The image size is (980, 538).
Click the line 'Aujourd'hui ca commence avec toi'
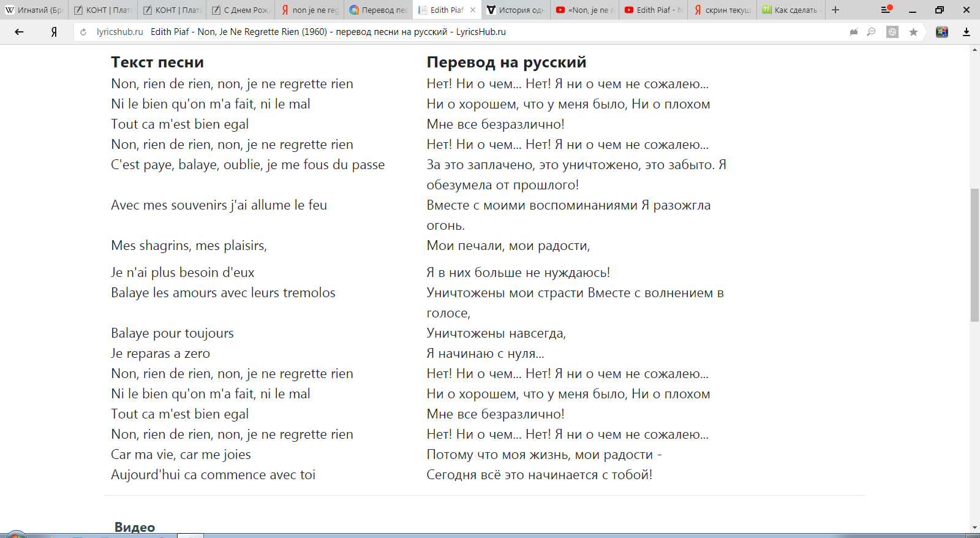(x=213, y=475)
